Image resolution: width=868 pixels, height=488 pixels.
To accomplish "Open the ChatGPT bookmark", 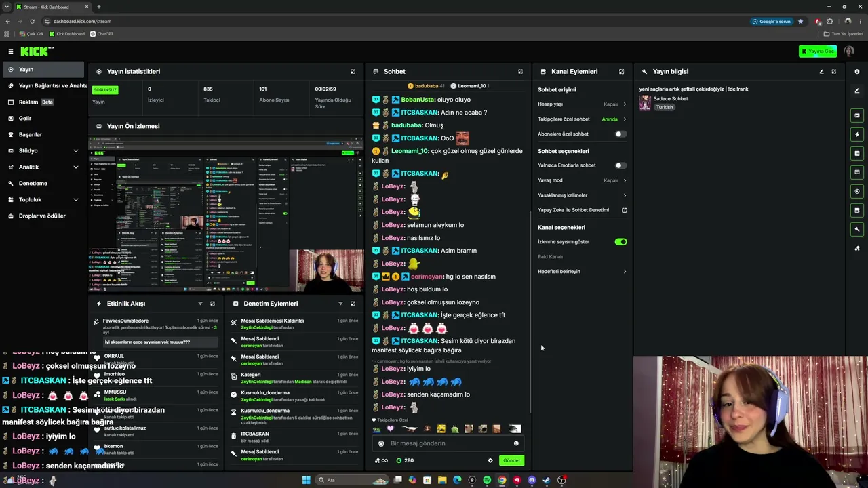I will click(102, 34).
